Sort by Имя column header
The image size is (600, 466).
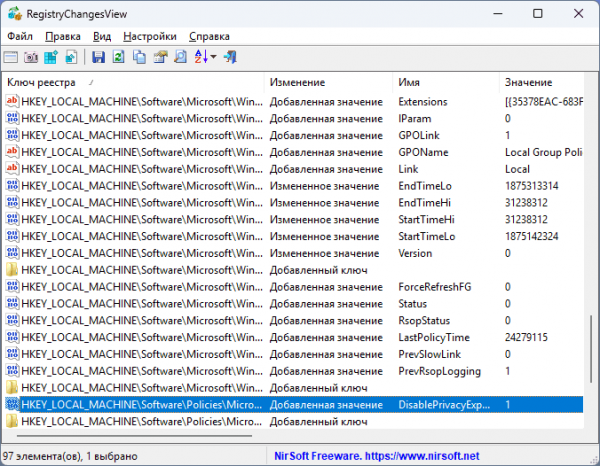(446, 82)
